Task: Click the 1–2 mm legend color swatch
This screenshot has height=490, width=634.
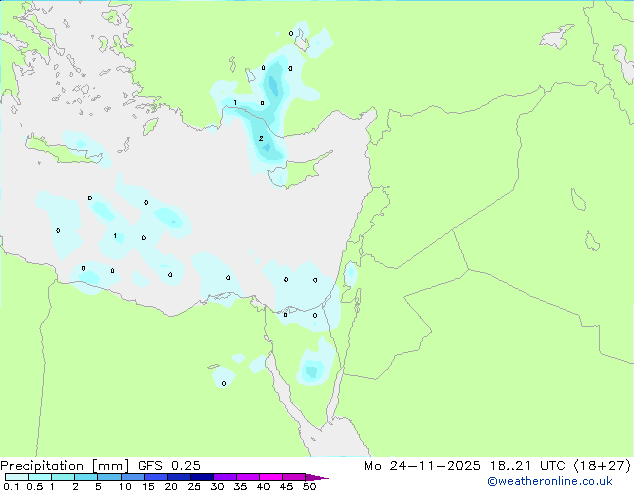Action: click(x=63, y=477)
